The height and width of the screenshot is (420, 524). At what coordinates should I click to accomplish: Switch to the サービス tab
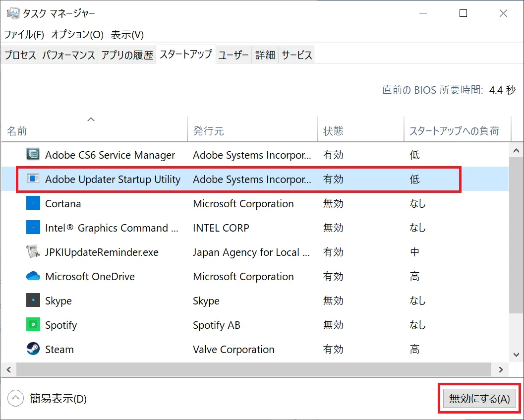(x=297, y=55)
